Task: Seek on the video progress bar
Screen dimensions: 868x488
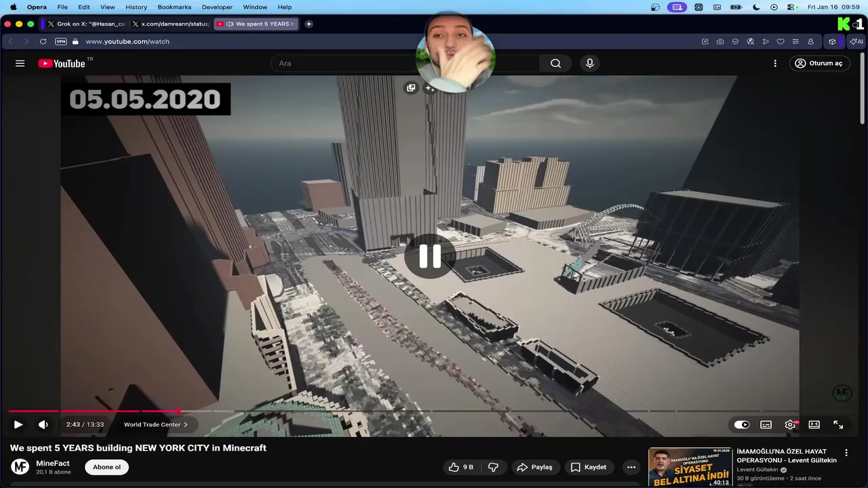Action: (x=434, y=411)
